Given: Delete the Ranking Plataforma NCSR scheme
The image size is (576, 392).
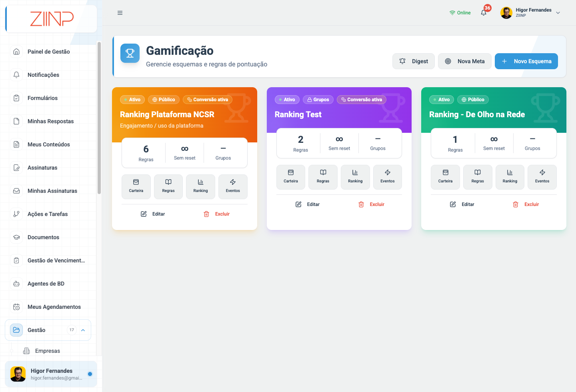Looking at the screenshot, I should [216, 214].
